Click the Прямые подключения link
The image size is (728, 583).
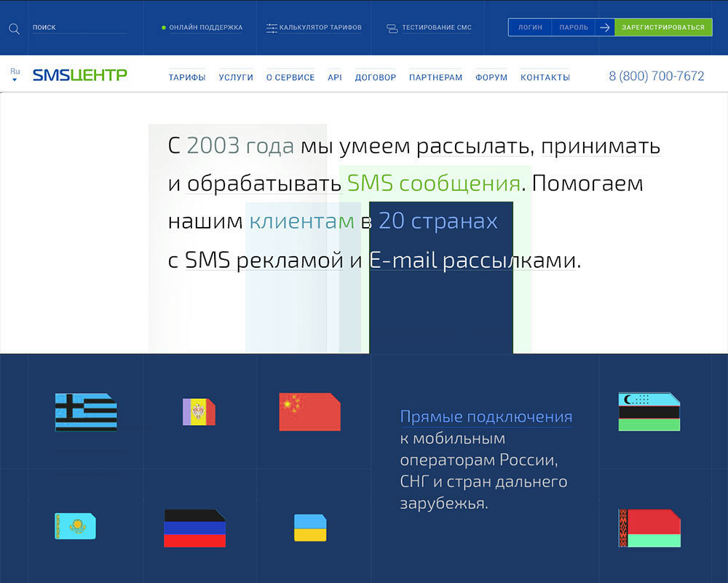click(486, 417)
